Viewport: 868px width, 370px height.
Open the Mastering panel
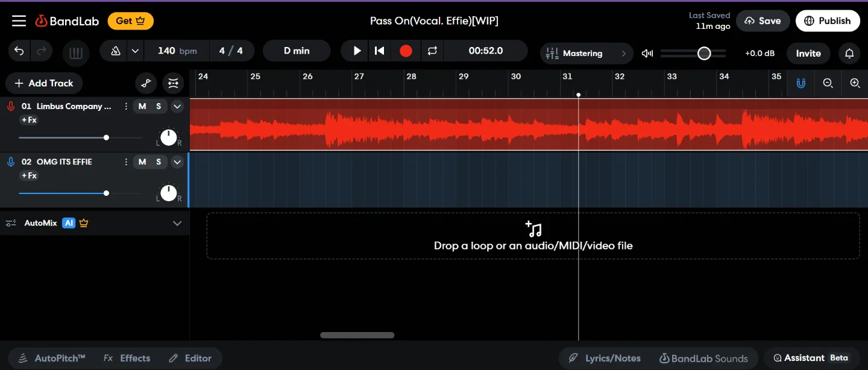click(587, 53)
